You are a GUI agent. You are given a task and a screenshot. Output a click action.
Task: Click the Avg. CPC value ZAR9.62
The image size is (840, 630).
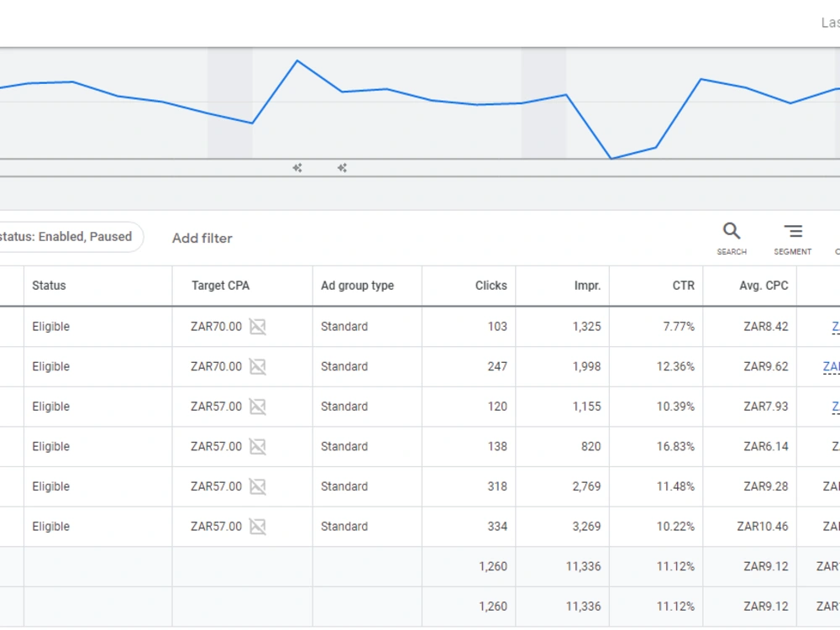point(765,366)
